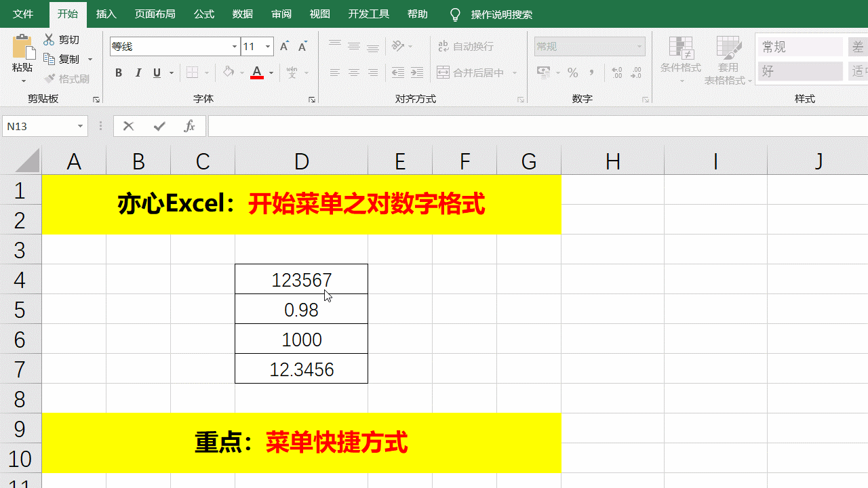Align text left
The image size is (868, 488).
tap(335, 73)
